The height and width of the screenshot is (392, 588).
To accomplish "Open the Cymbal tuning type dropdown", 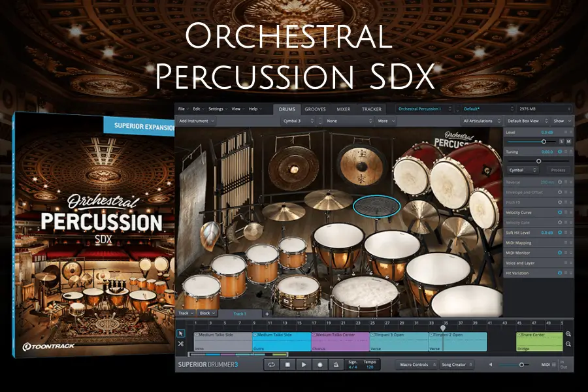I will tap(523, 170).
